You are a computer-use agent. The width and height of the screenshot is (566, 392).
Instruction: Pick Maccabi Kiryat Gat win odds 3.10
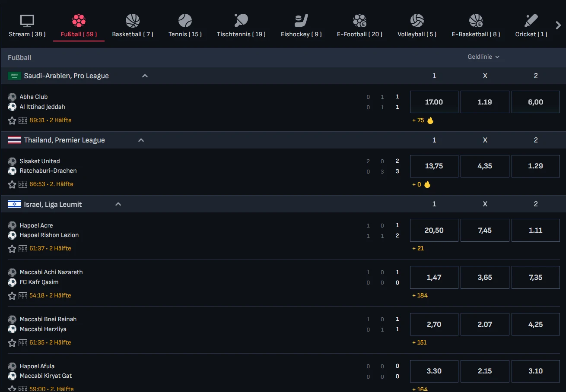coord(535,371)
